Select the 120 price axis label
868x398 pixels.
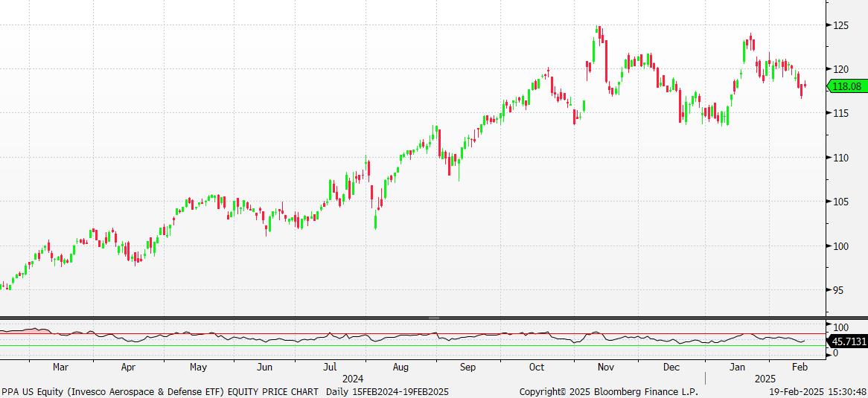(840, 69)
